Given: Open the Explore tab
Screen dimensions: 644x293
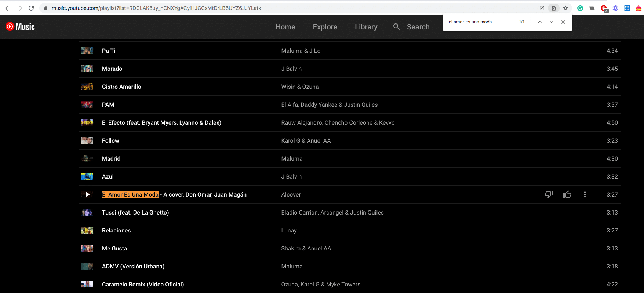Looking at the screenshot, I should point(325,27).
